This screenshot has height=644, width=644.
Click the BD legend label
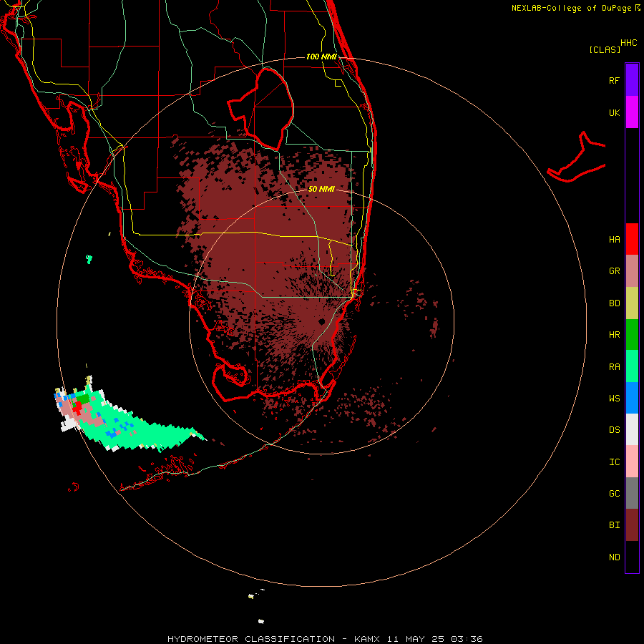pyautogui.click(x=614, y=303)
